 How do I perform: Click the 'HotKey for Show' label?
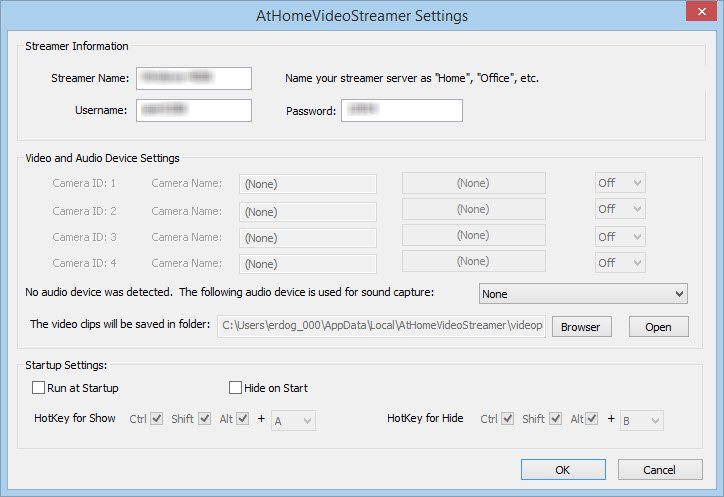click(75, 418)
